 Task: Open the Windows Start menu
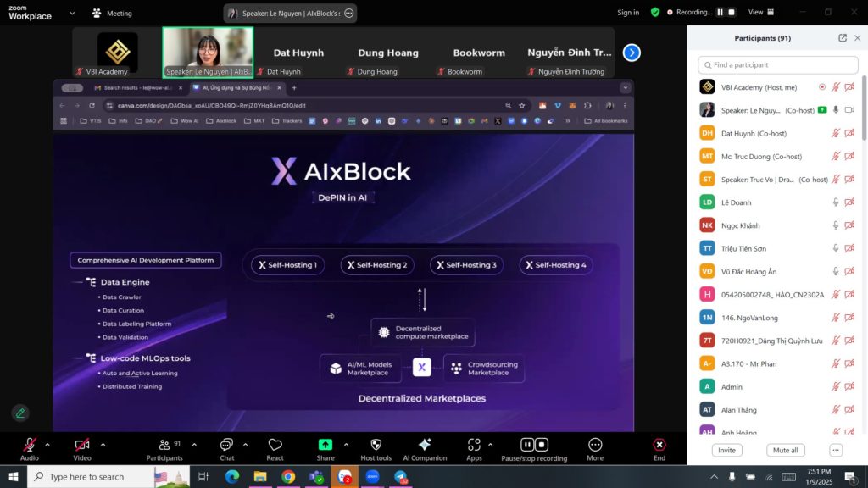click(x=14, y=476)
